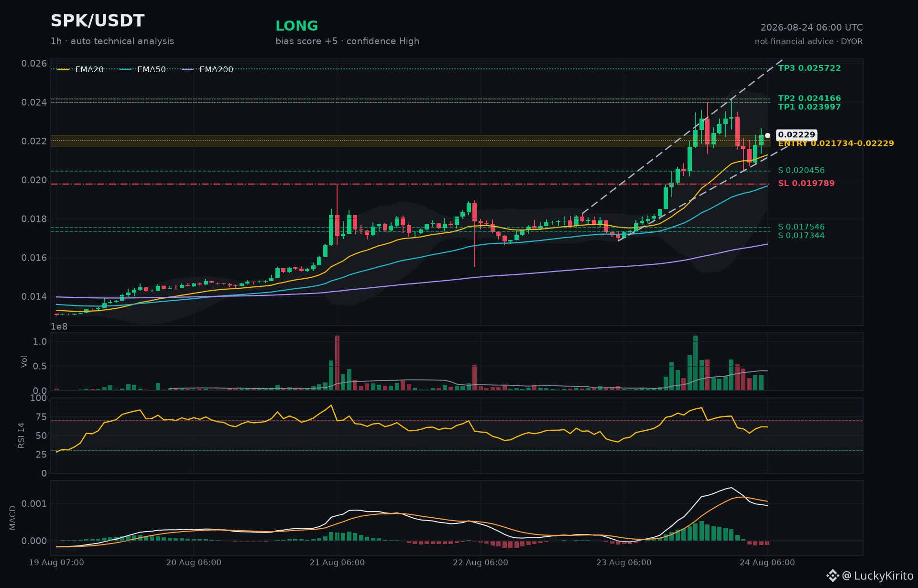The width and height of the screenshot is (918, 588).
Task: Click the 1e8 volume scale multiplier
Action: pyautogui.click(x=59, y=327)
